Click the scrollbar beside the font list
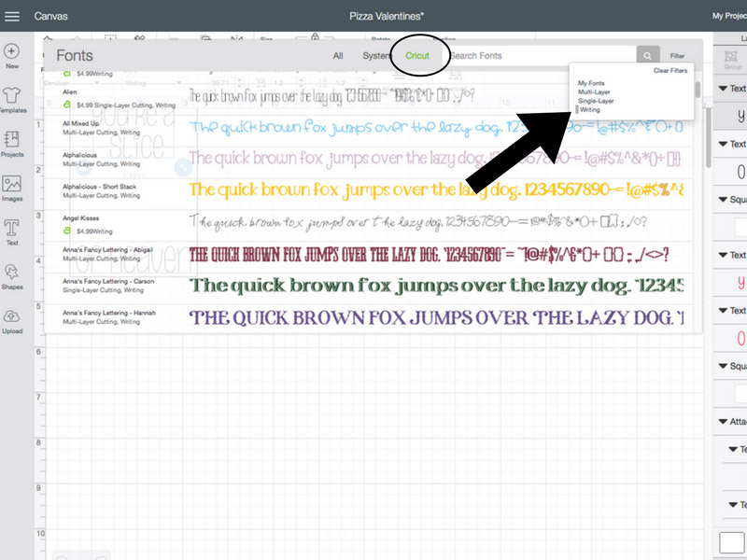This screenshot has width=747, height=560. pyautogui.click(x=709, y=138)
